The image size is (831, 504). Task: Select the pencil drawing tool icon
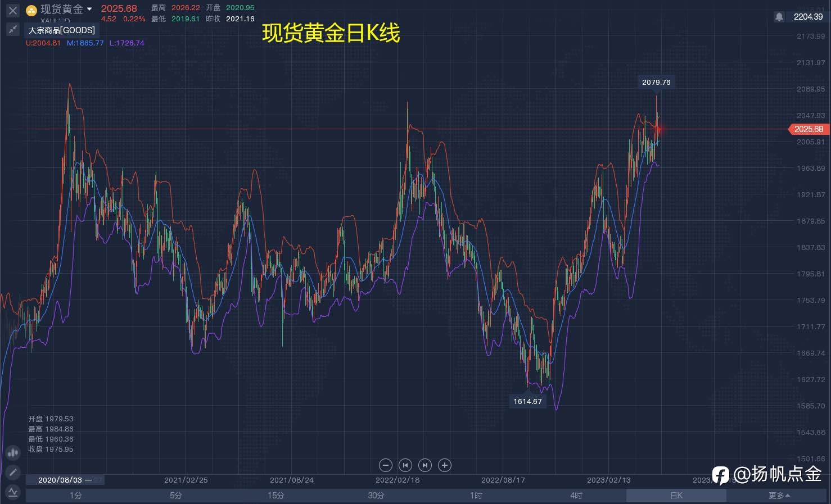click(12, 473)
